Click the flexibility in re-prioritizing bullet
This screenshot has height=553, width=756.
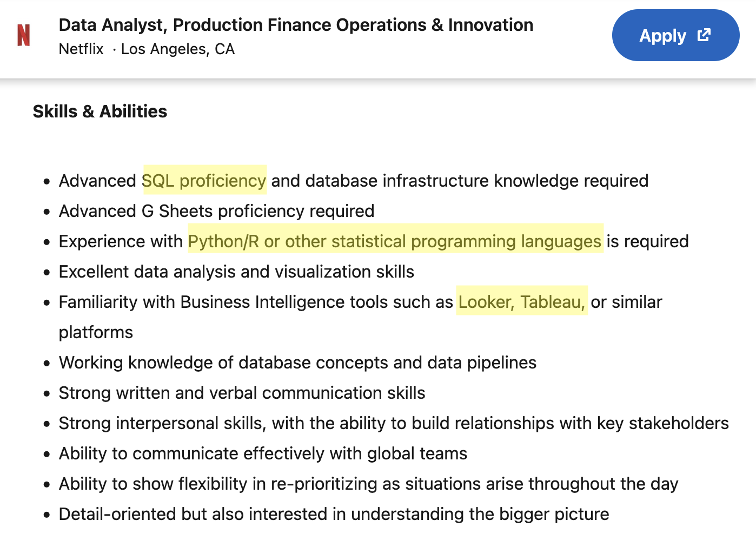(x=368, y=484)
